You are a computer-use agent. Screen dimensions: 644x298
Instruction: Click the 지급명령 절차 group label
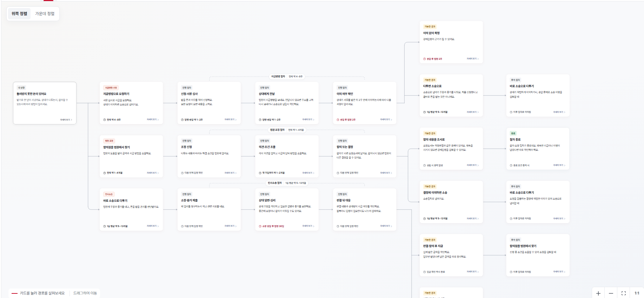[278, 76]
